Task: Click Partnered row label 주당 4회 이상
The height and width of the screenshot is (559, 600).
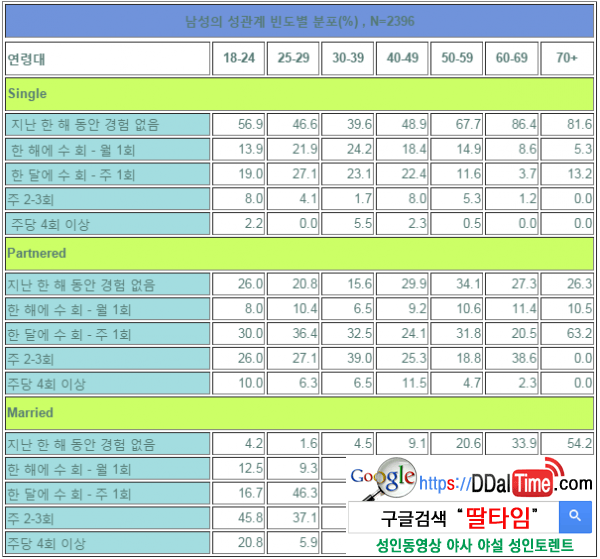Action: coord(108,383)
